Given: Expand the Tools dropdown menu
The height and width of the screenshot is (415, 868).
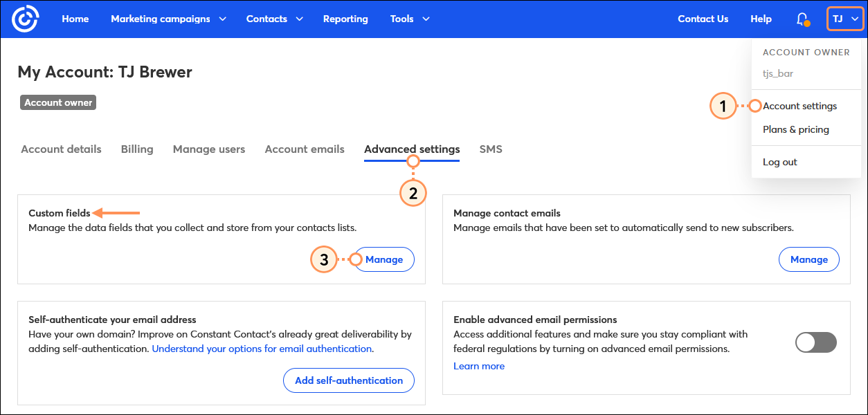Looking at the screenshot, I should point(410,19).
